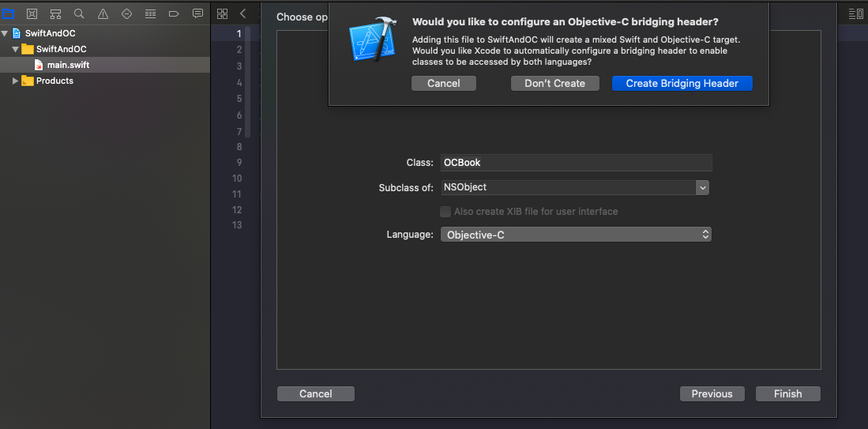The height and width of the screenshot is (429, 868).
Task: Show the Debug navigator
Action: point(150,13)
